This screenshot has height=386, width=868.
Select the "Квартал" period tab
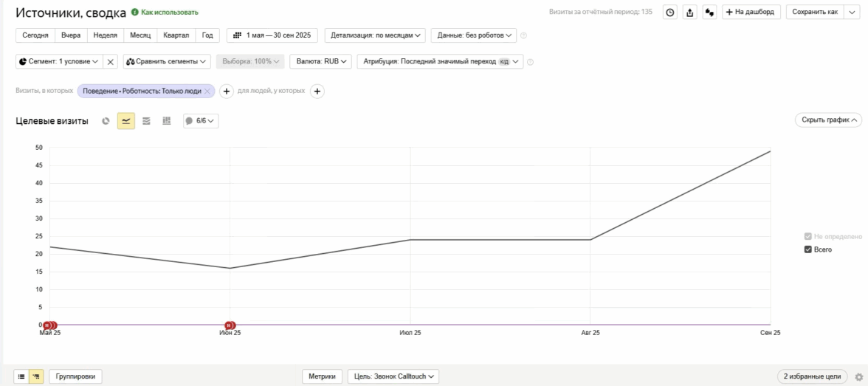176,35
